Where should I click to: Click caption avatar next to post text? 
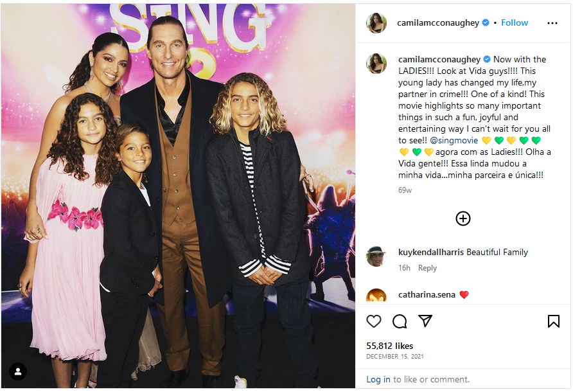(376, 63)
